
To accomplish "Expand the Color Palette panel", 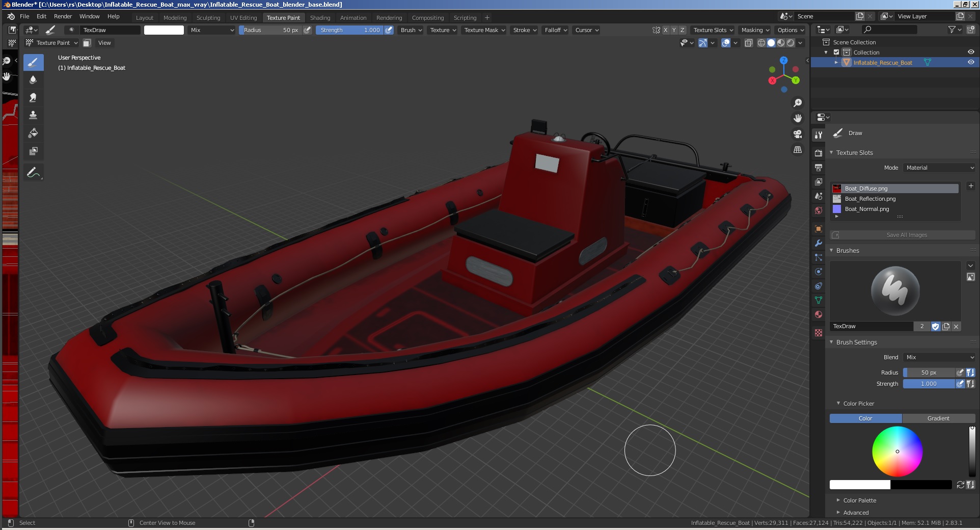I will [859, 500].
